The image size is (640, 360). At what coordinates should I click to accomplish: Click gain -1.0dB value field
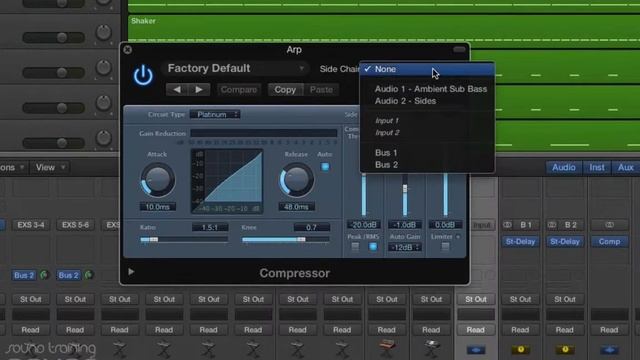click(x=404, y=225)
